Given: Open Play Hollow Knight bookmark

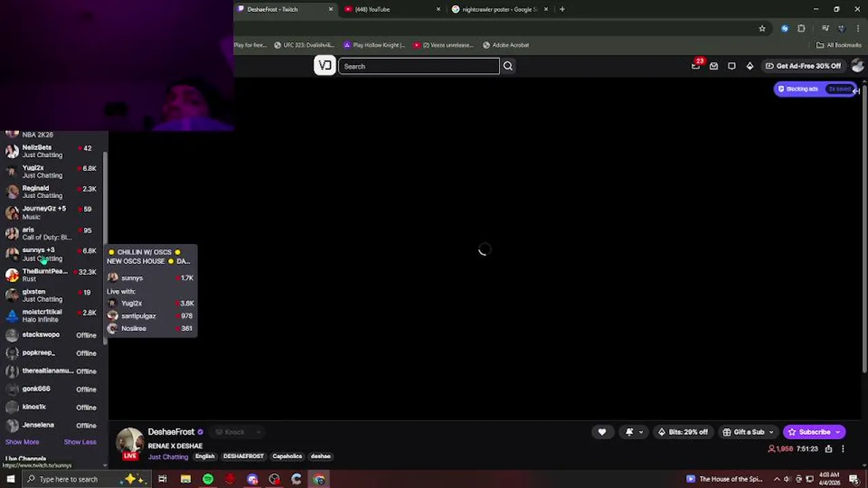Looking at the screenshot, I should (x=374, y=45).
